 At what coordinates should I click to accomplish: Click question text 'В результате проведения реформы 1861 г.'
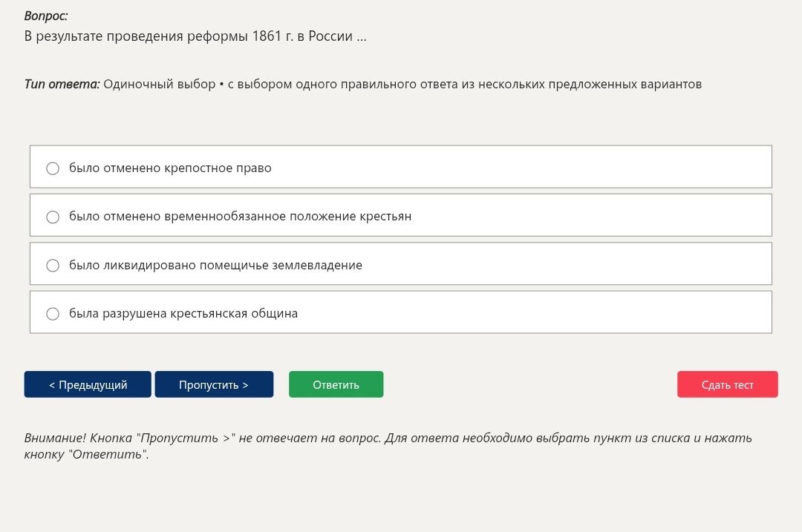pyautogui.click(x=159, y=36)
